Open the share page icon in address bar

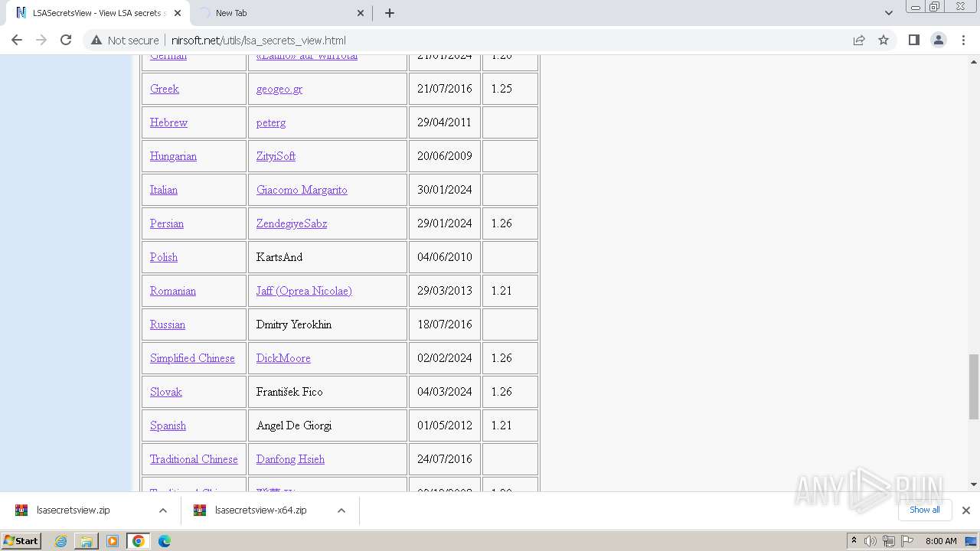click(859, 40)
